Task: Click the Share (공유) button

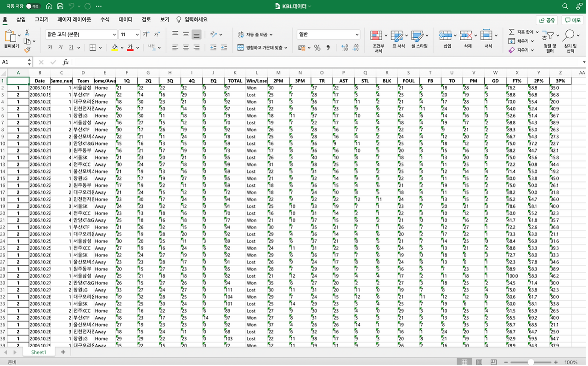Action: point(547,20)
